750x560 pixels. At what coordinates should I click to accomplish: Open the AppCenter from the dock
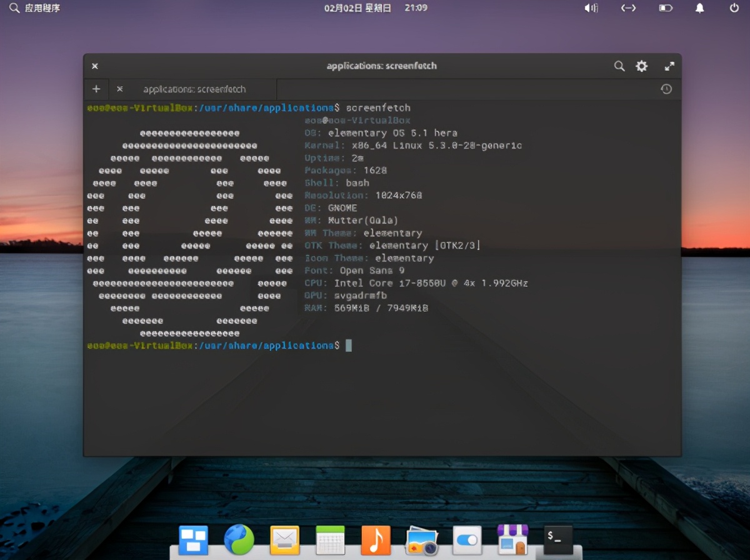511,538
